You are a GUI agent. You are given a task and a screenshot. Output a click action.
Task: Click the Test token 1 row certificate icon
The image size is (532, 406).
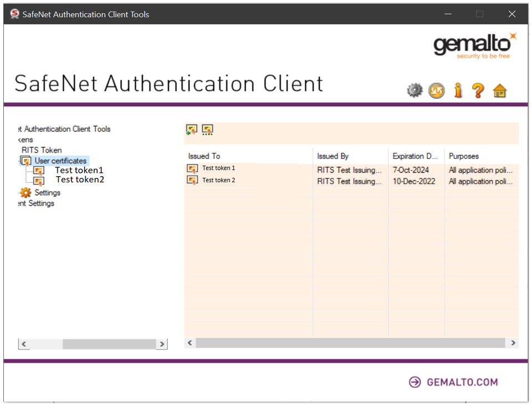[192, 169]
